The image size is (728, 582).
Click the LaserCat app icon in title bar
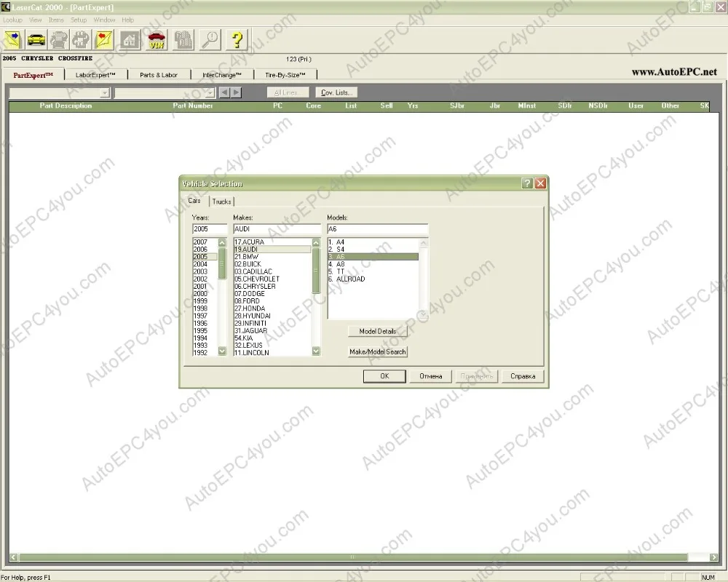tap(6, 7)
